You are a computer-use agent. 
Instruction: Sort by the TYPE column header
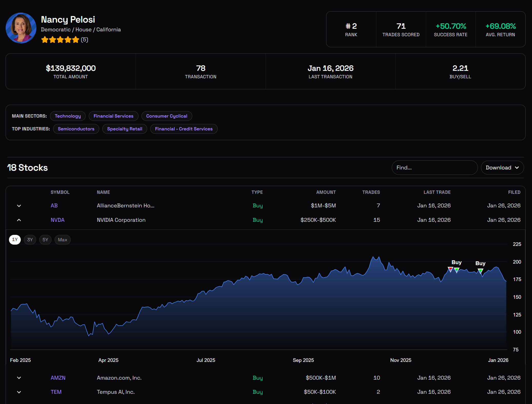tap(257, 192)
